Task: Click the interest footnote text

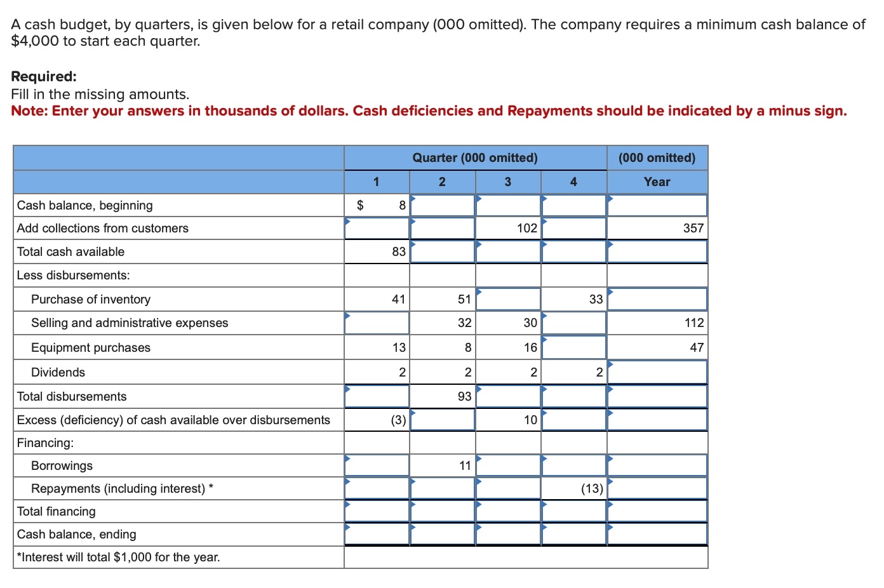Action: pyautogui.click(x=119, y=557)
